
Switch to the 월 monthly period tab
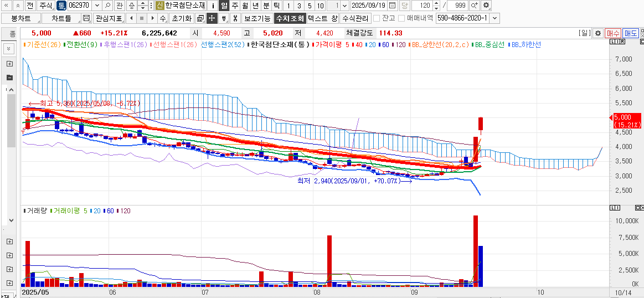[x=245, y=6]
